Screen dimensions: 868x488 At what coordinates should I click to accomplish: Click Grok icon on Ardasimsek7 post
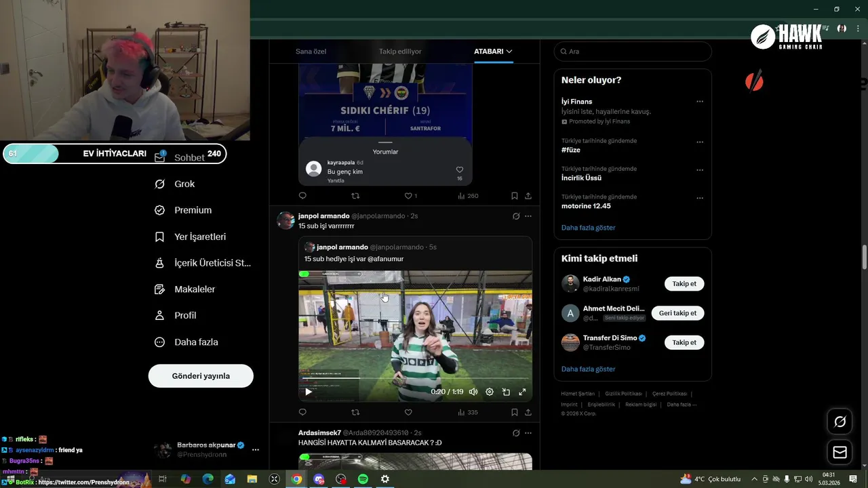(516, 433)
